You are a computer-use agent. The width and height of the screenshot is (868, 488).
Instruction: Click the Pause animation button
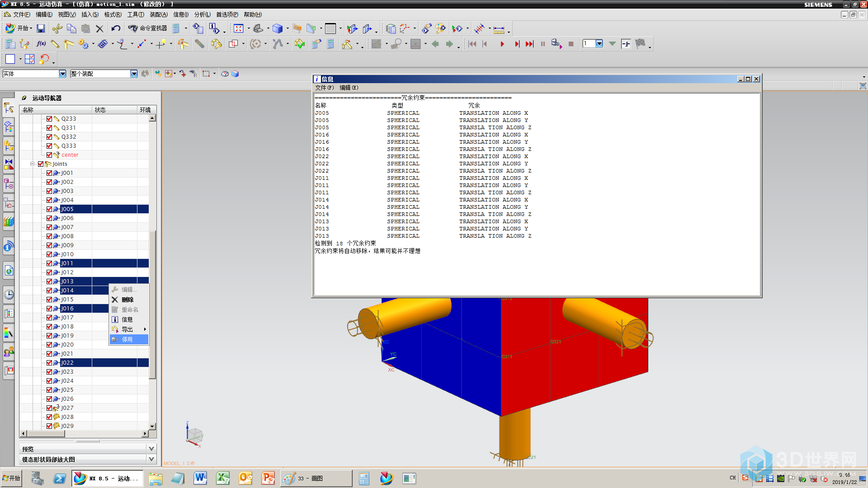click(x=542, y=44)
